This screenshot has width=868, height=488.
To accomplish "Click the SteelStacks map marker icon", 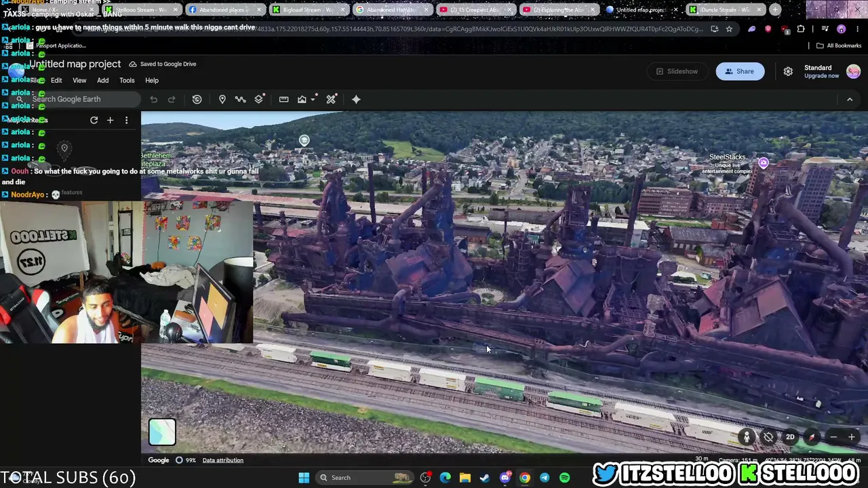I will point(764,163).
